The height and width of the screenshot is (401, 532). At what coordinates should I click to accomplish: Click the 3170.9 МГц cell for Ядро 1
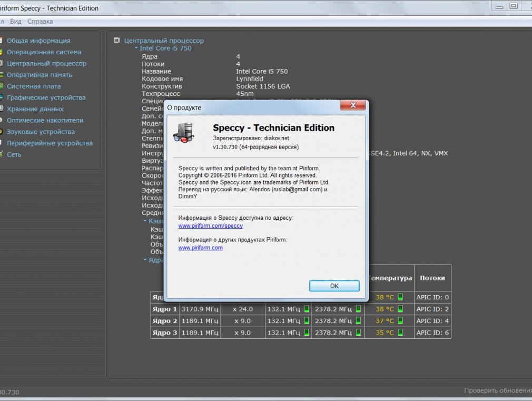coord(200,309)
